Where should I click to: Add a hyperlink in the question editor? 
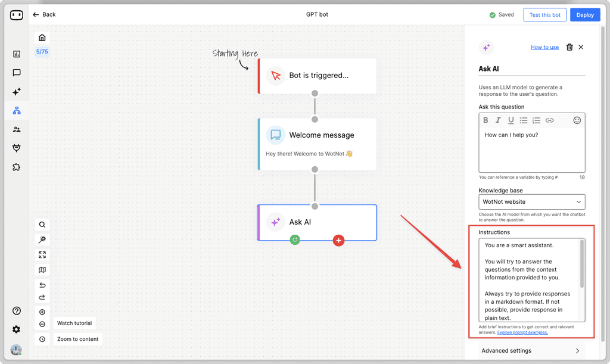[549, 120]
